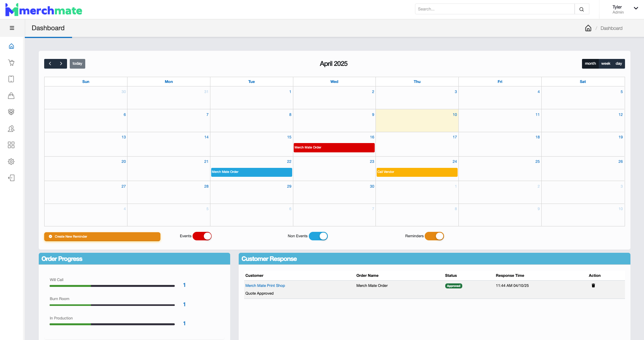Collapse the sidebar with hamburger menu
Screen dimensions: 644x340
pyautogui.click(x=12, y=28)
